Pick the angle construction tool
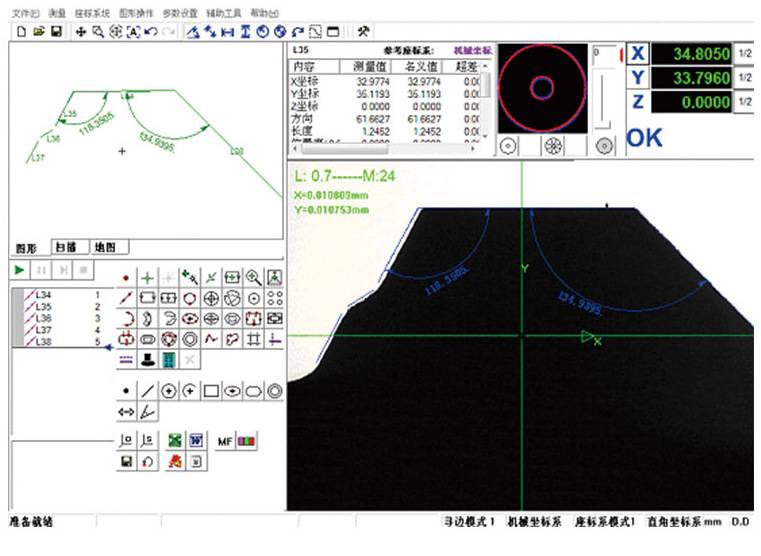This screenshot has height=556, width=761. click(x=147, y=411)
